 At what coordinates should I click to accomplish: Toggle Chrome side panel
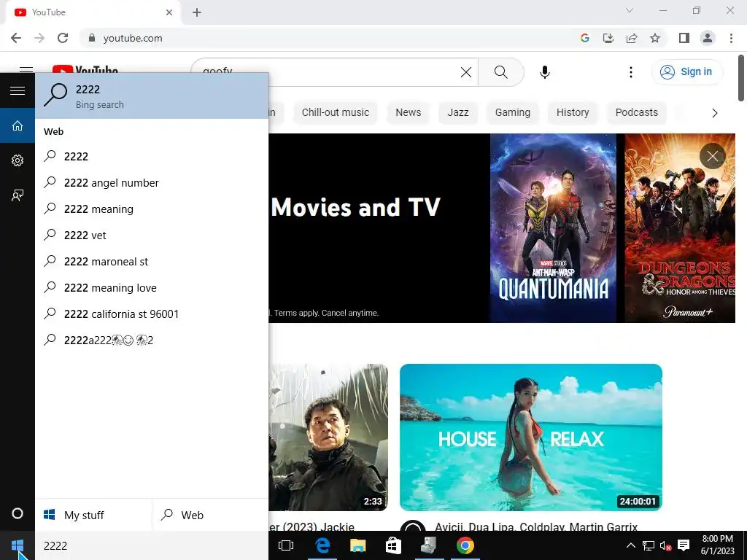click(684, 38)
